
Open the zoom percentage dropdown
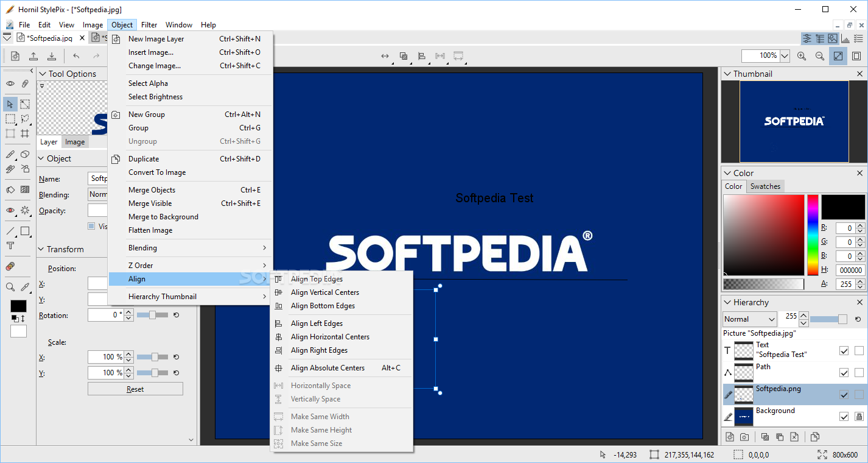coord(785,56)
